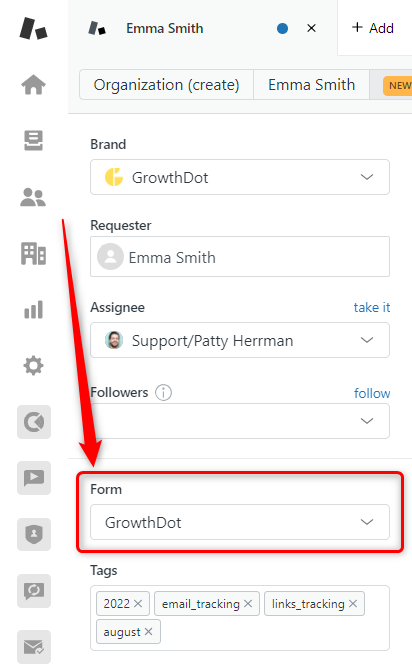Image resolution: width=412 pixels, height=670 pixels.
Task: Expand the Assignee dropdown for Support/Patty Herrman
Action: [240, 340]
